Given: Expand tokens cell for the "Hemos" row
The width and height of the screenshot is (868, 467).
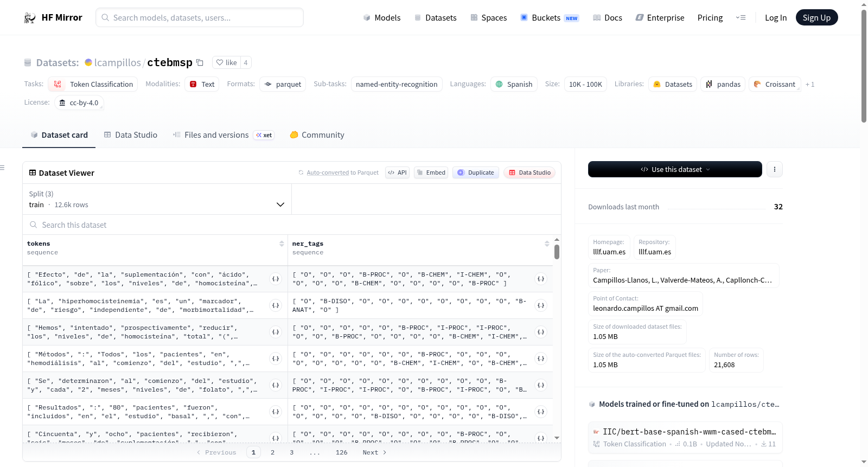Looking at the screenshot, I should coord(276,332).
